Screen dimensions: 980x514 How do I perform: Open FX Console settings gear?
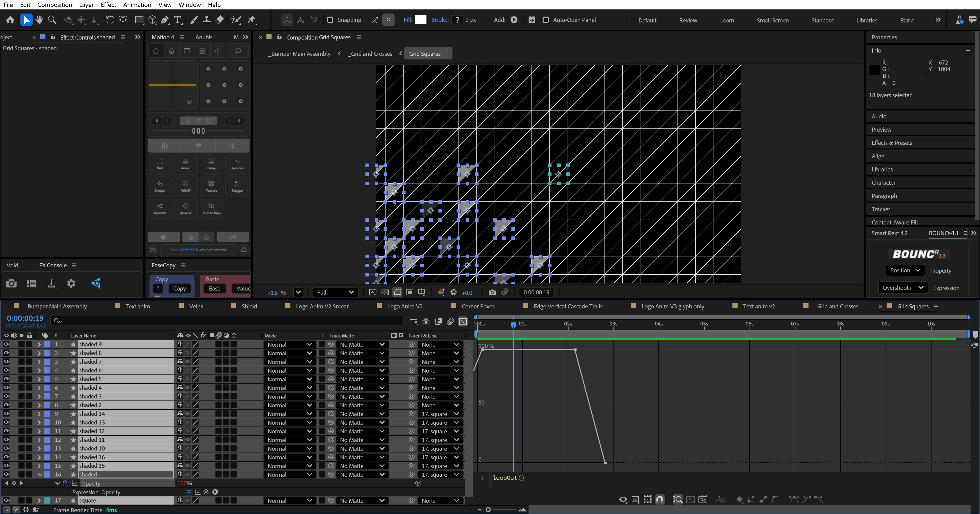[x=71, y=284]
